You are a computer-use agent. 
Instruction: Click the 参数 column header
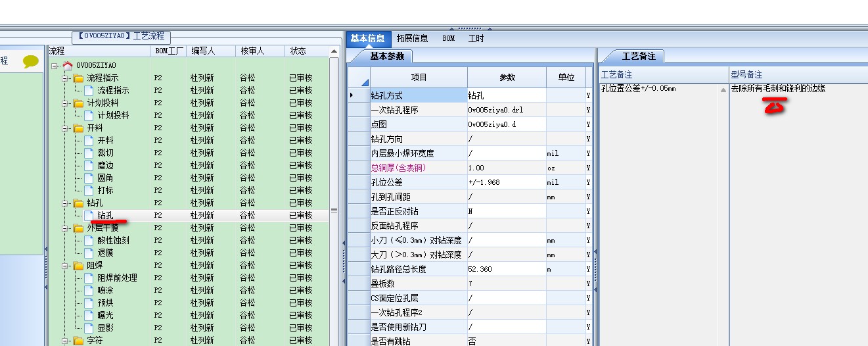[x=507, y=77]
